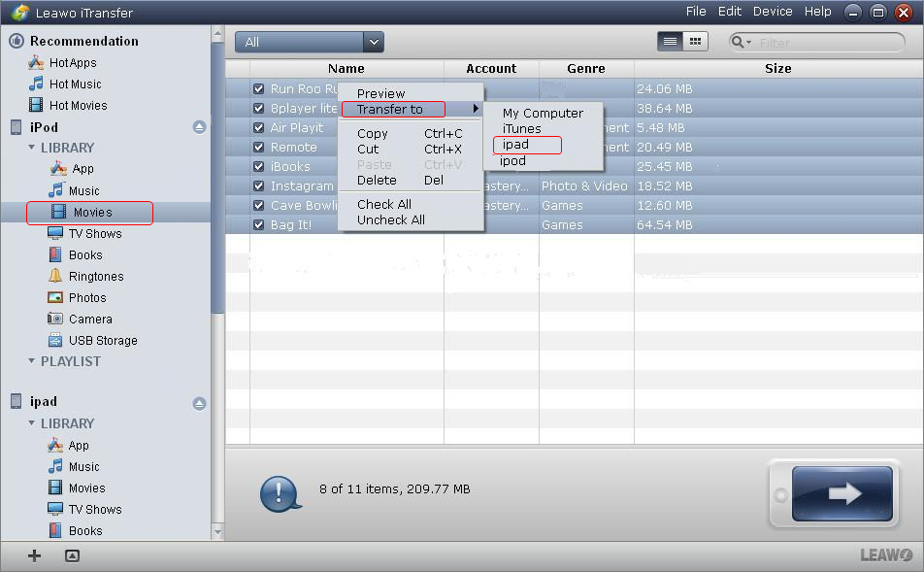Image resolution: width=924 pixels, height=572 pixels.
Task: Open App under ipad library
Action: tap(69, 445)
